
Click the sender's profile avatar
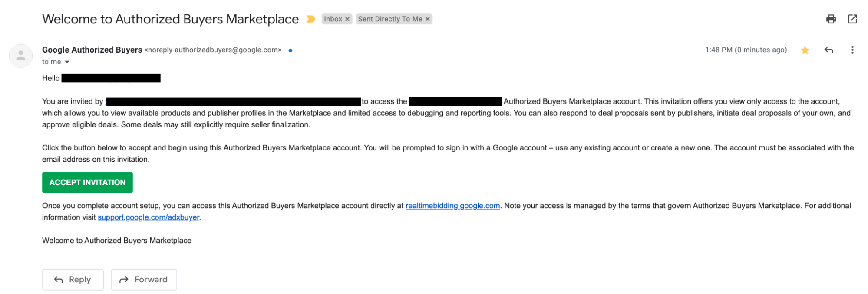point(20,56)
